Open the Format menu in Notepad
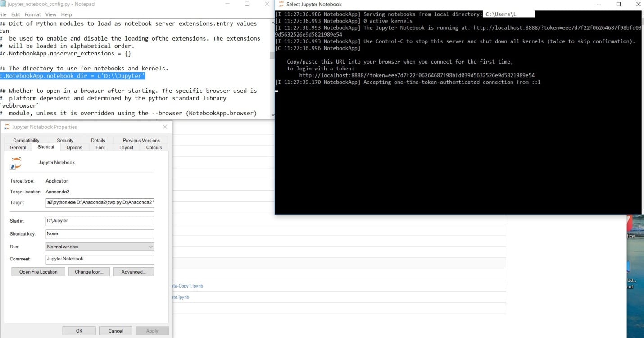644x338 pixels. tap(33, 14)
